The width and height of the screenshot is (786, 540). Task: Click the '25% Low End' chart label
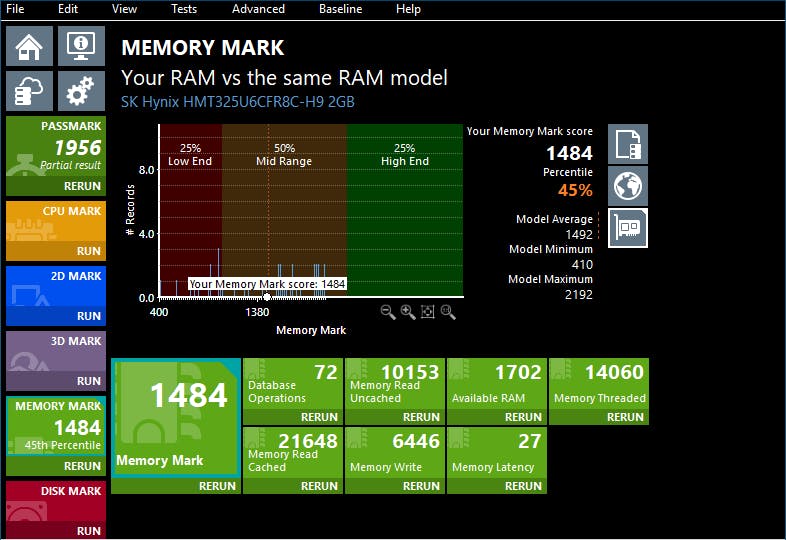point(190,154)
